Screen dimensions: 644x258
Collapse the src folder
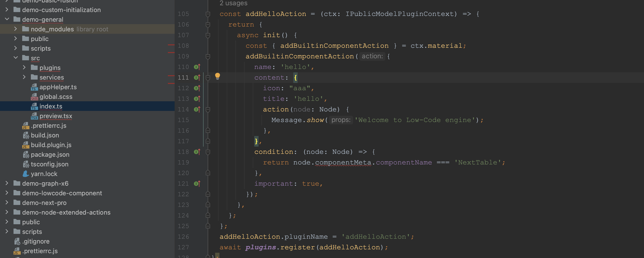(x=15, y=58)
